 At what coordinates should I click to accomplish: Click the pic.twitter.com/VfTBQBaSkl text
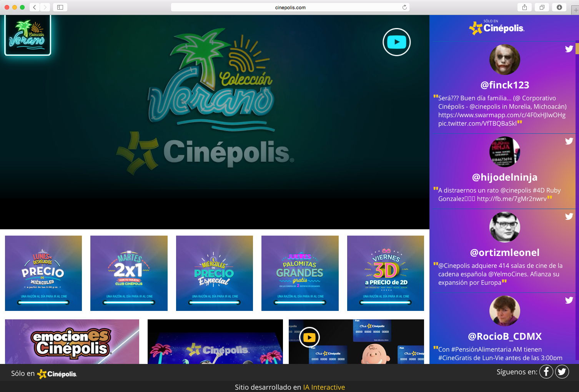tap(478, 123)
